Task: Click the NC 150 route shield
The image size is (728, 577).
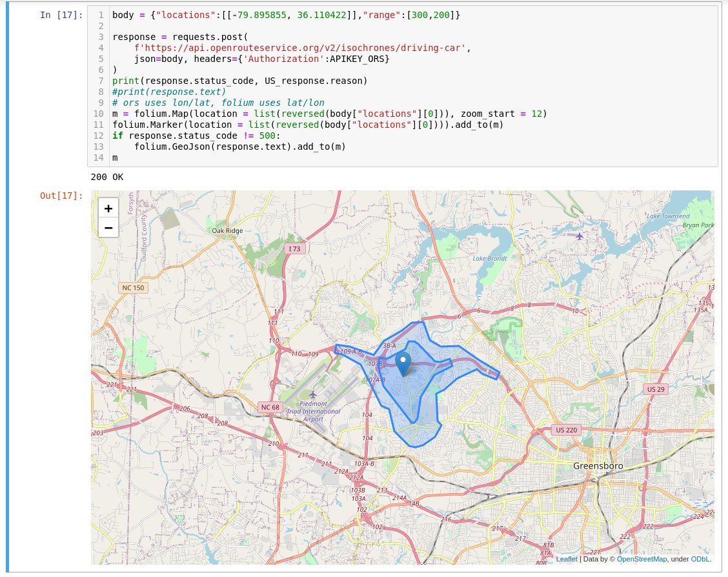Action: click(132, 287)
